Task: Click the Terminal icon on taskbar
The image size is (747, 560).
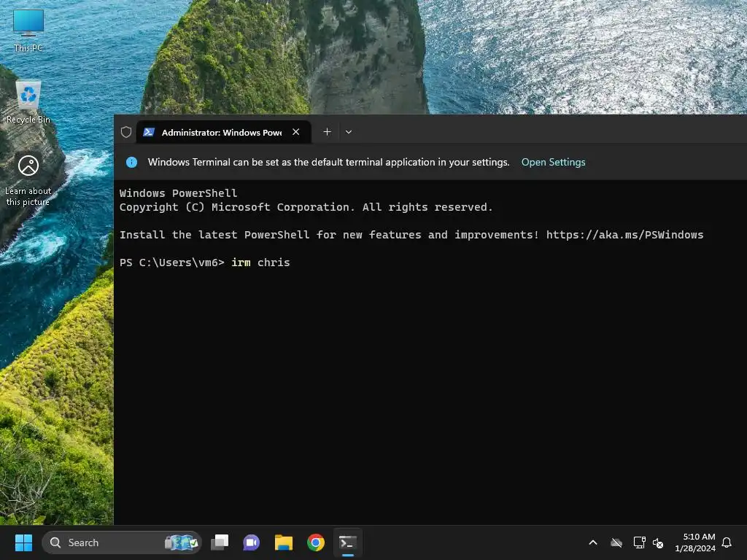Action: 348,542
